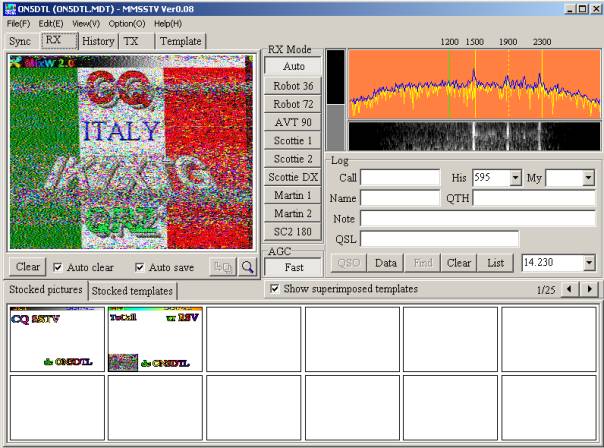Enable Auto RX mode
Viewport: 604px width, 448px height.
click(x=293, y=66)
